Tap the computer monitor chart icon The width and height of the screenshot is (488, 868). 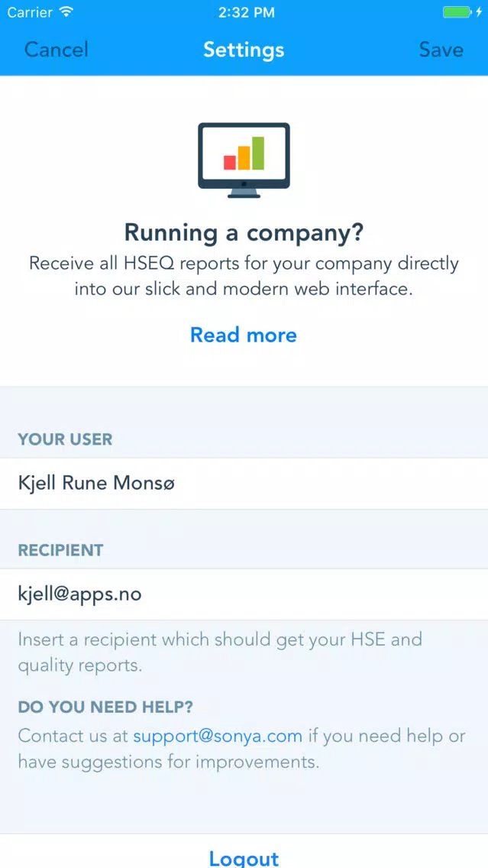tap(244, 160)
